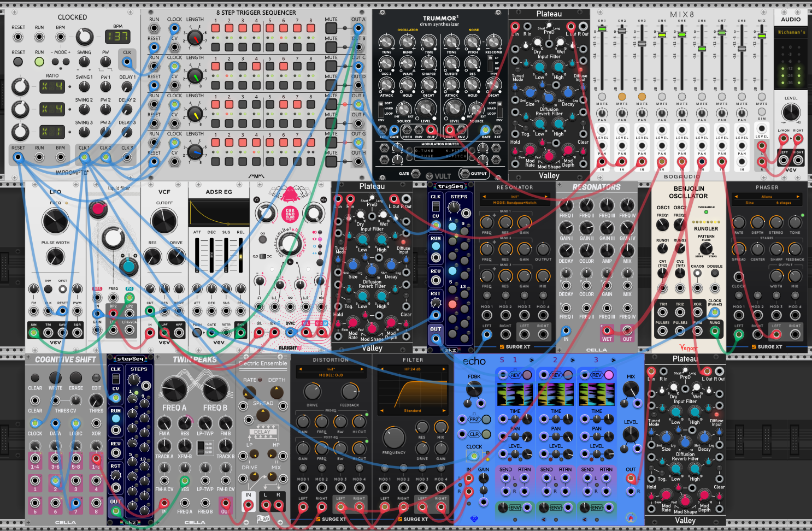
Task: Flip the CLK switch on stepSeq
Action: click(x=115, y=379)
